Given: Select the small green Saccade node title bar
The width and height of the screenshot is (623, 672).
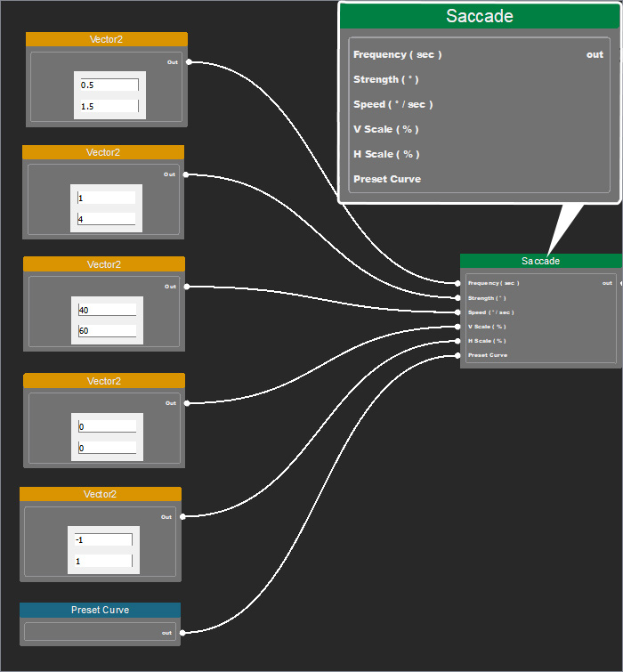Looking at the screenshot, I should [541, 261].
